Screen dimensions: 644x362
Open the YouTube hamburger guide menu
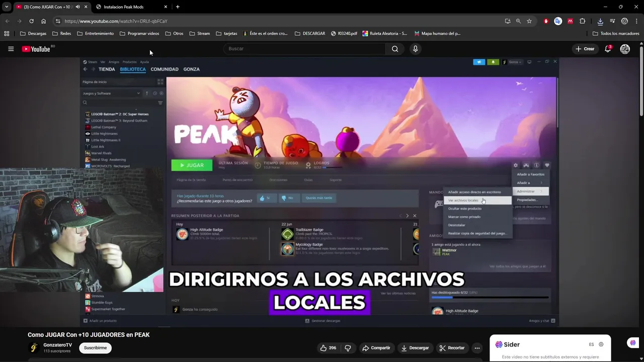11,49
